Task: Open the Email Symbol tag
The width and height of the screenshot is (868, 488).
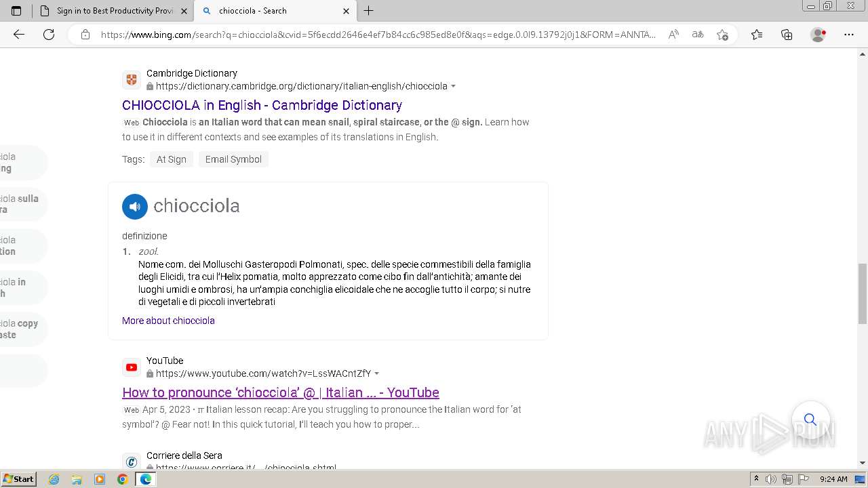Action: tap(233, 159)
